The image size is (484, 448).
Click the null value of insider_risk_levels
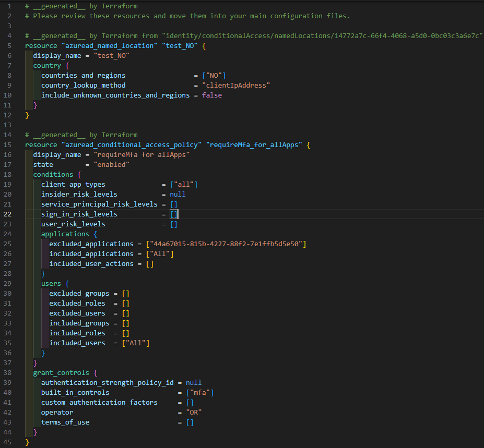click(x=178, y=195)
